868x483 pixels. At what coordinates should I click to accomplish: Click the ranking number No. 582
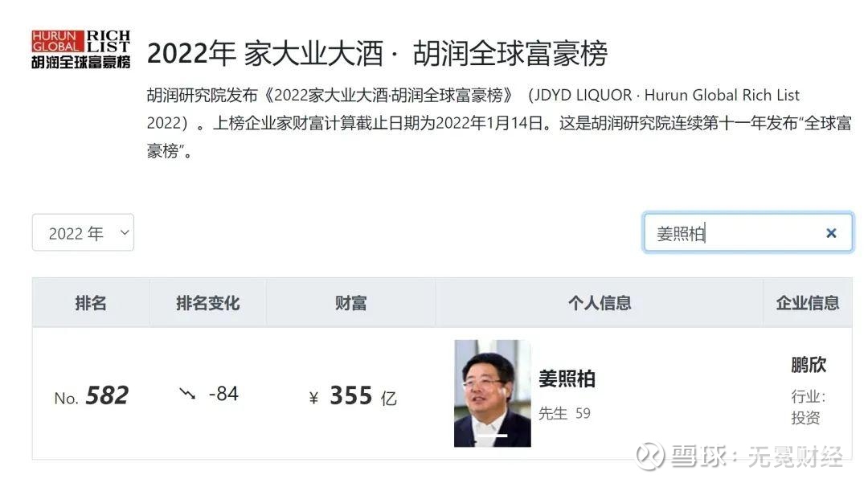92,395
